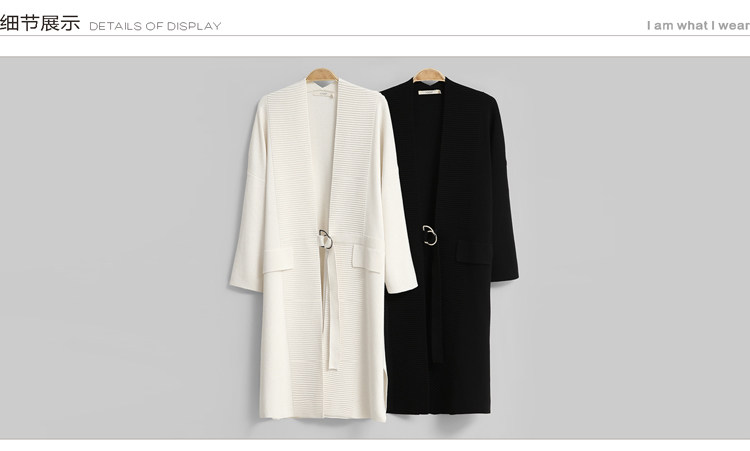
Task: Click the metal ring buckle on white cardigan
Action: [326, 239]
